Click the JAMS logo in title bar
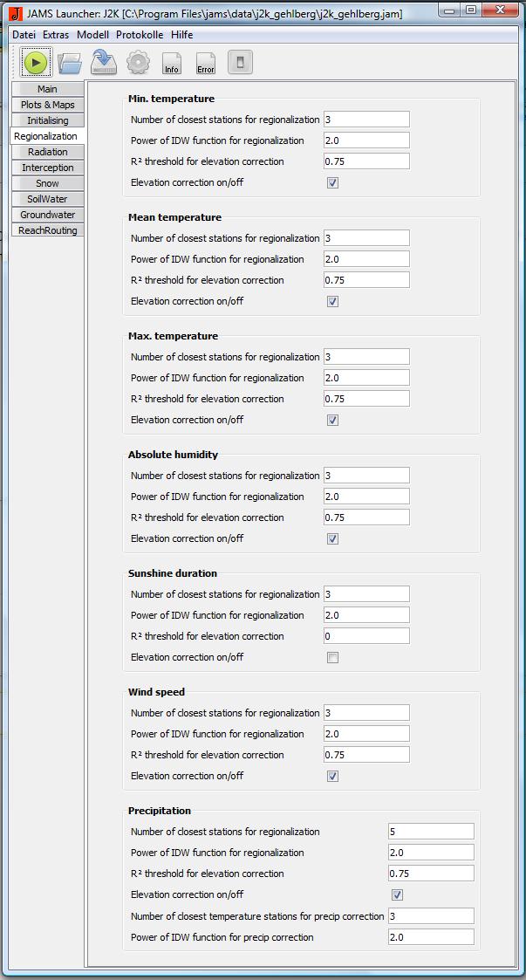The width and height of the screenshot is (526, 980). point(14,13)
